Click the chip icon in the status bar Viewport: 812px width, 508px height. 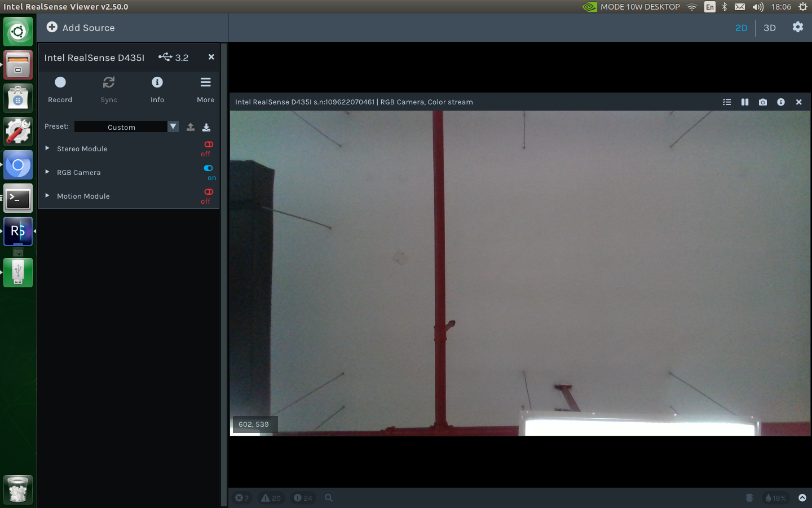[x=749, y=498]
